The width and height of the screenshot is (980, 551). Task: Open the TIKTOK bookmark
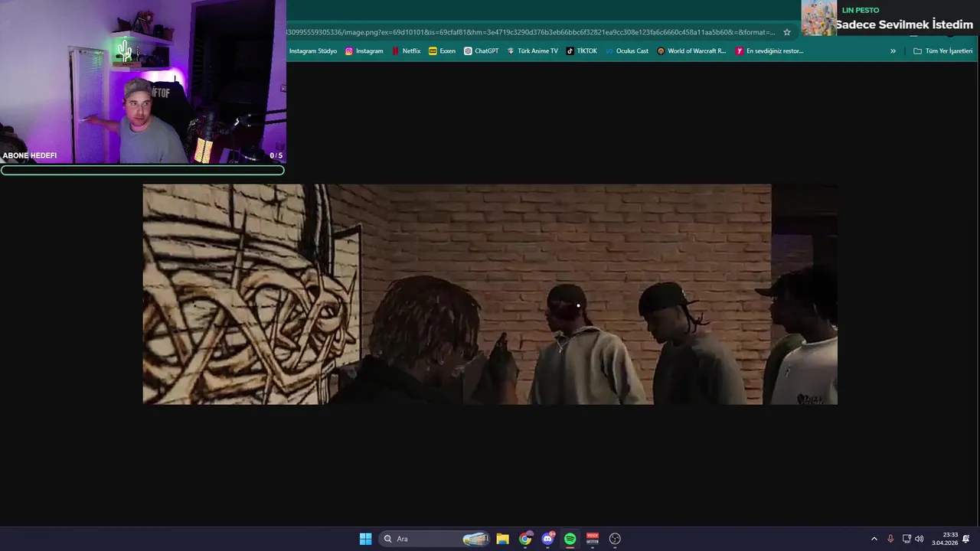coord(581,51)
